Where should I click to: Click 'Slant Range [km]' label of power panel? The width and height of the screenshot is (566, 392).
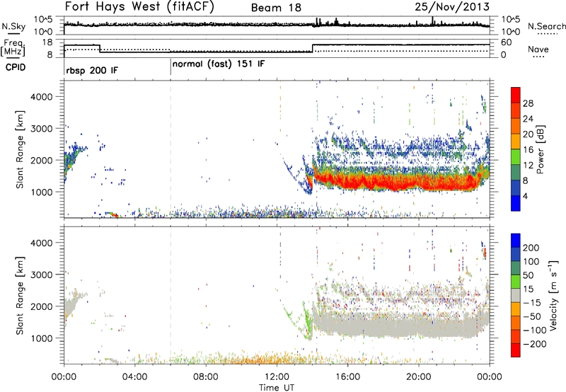[20, 149]
